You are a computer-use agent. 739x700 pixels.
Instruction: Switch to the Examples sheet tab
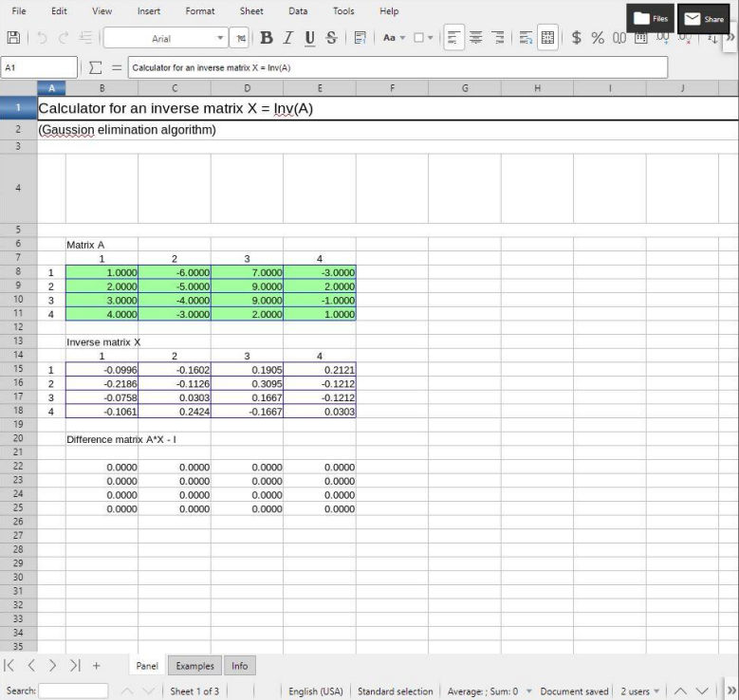pyautogui.click(x=194, y=666)
